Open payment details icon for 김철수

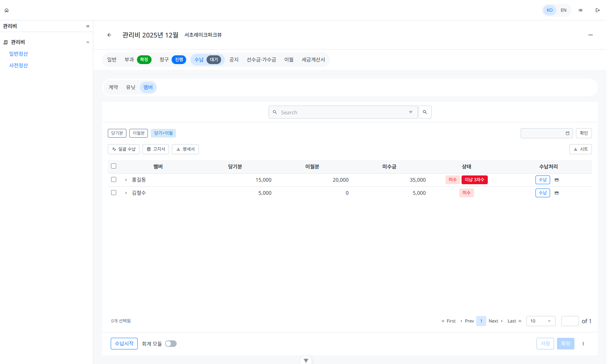tap(557, 193)
